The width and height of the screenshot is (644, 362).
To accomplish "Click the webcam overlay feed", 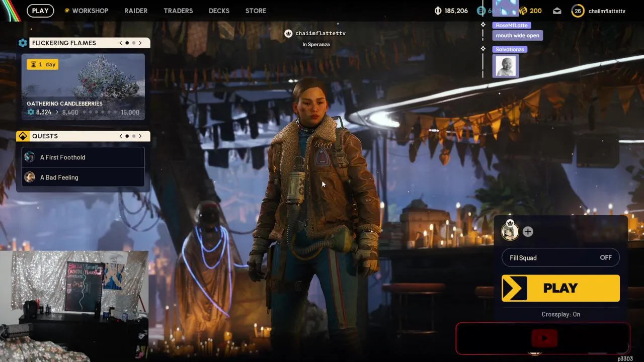I will [x=74, y=306].
